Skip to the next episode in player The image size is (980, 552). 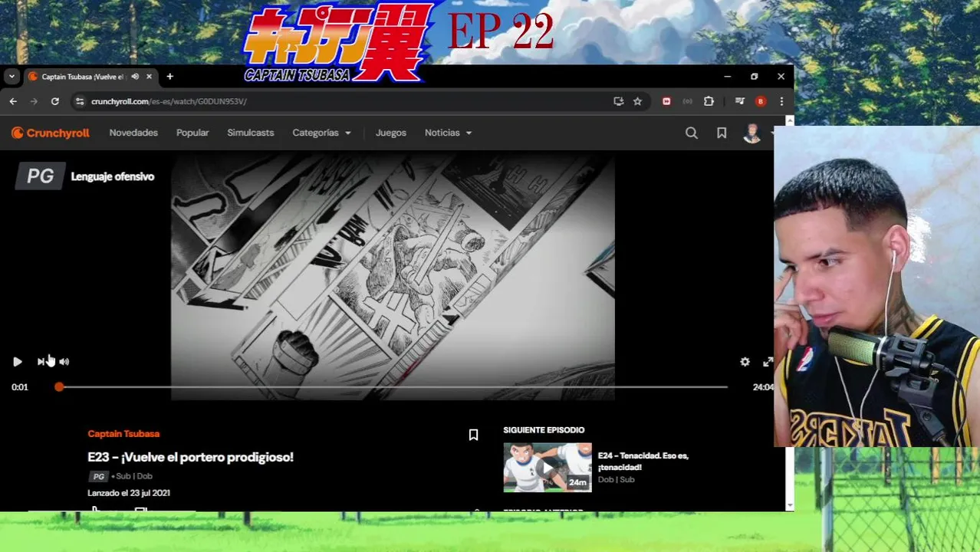point(41,362)
